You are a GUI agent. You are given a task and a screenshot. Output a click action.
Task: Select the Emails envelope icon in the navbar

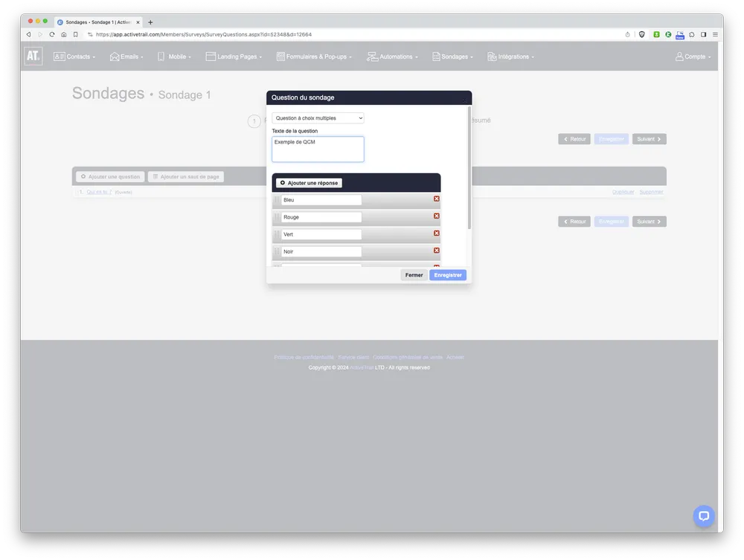pos(113,56)
